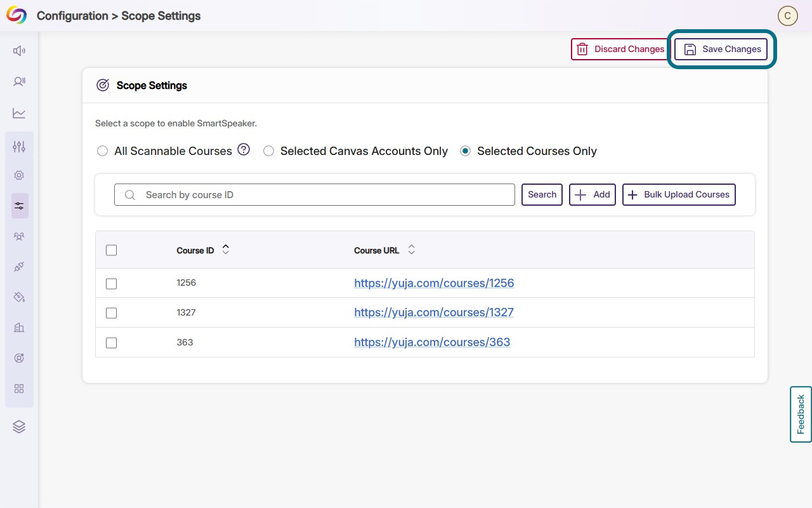Click 'Select a scope to enable SmartSpeaker.' text

(176, 124)
